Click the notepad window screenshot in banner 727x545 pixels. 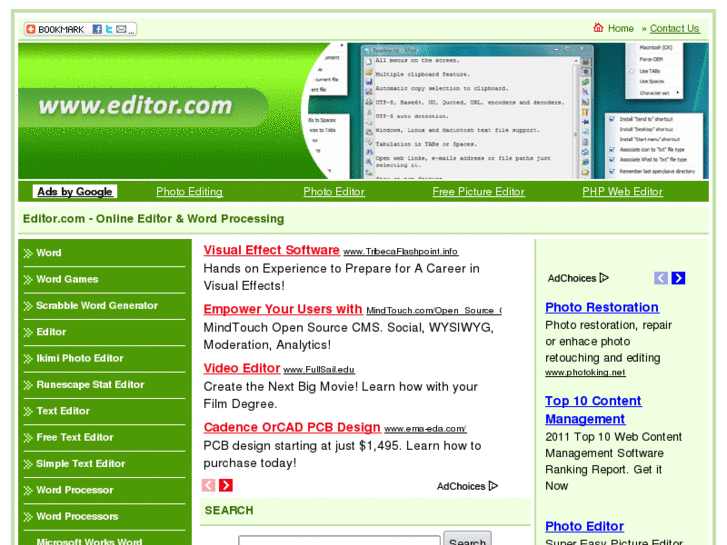click(x=478, y=112)
